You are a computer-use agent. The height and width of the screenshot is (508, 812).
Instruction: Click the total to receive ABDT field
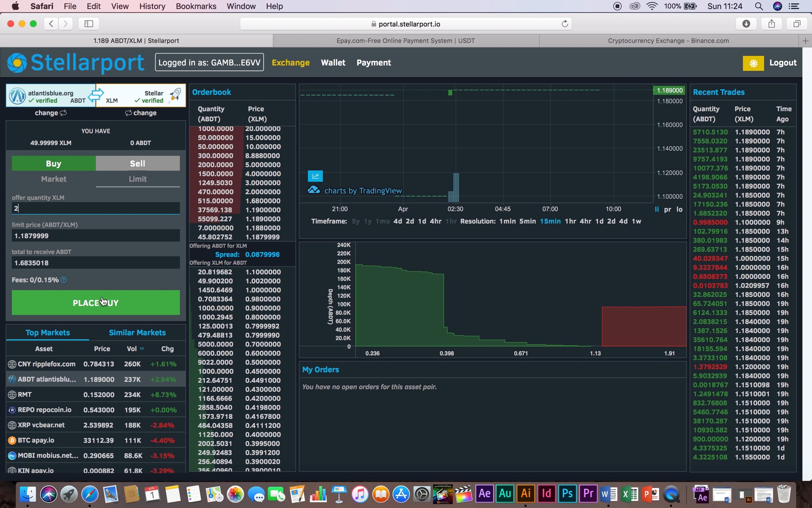coord(96,263)
